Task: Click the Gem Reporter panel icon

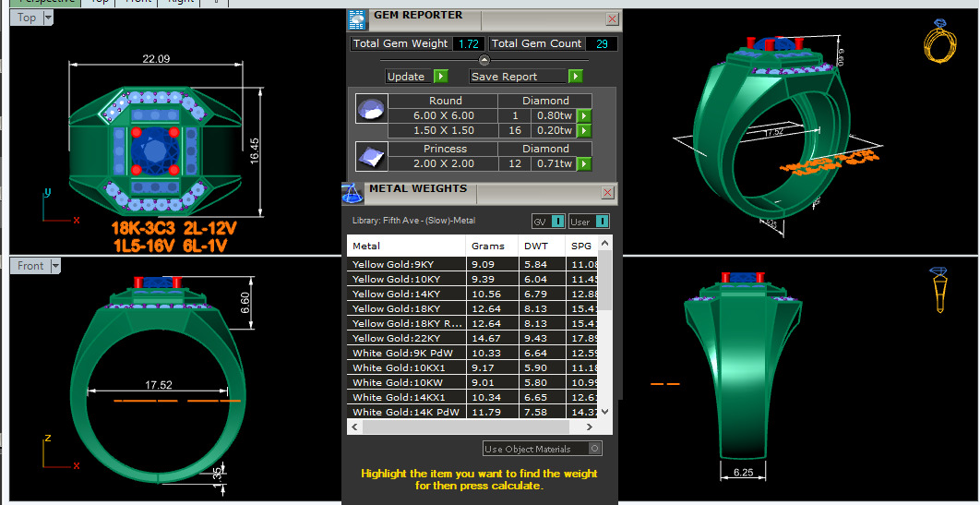Action: [x=359, y=19]
